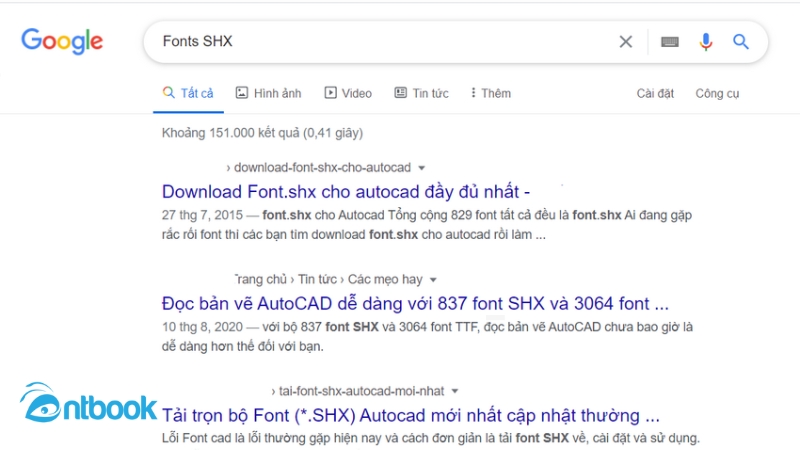Open the on-screen keyboard icon
The width and height of the screenshot is (800, 450).
[x=669, y=42]
